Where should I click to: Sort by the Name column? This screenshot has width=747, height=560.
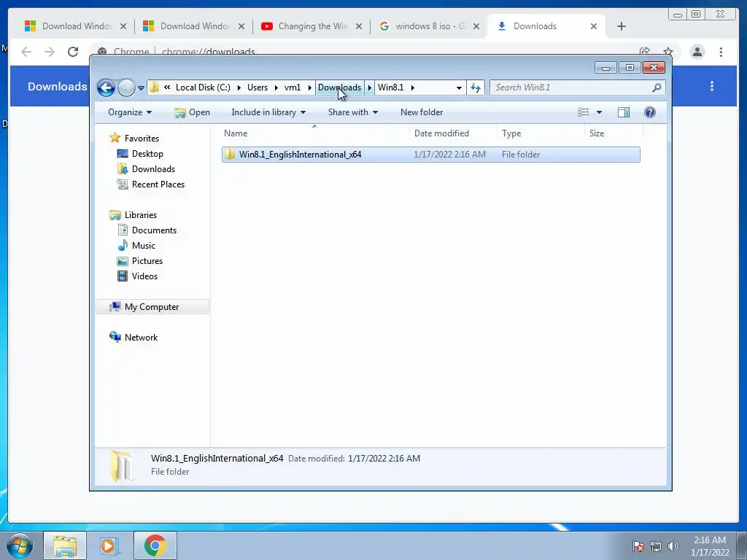tap(314, 133)
